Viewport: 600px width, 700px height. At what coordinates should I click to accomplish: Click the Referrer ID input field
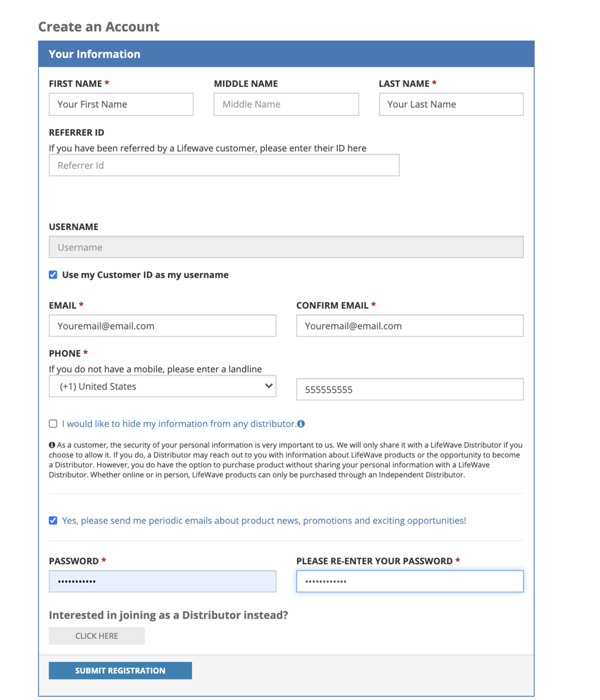224,166
